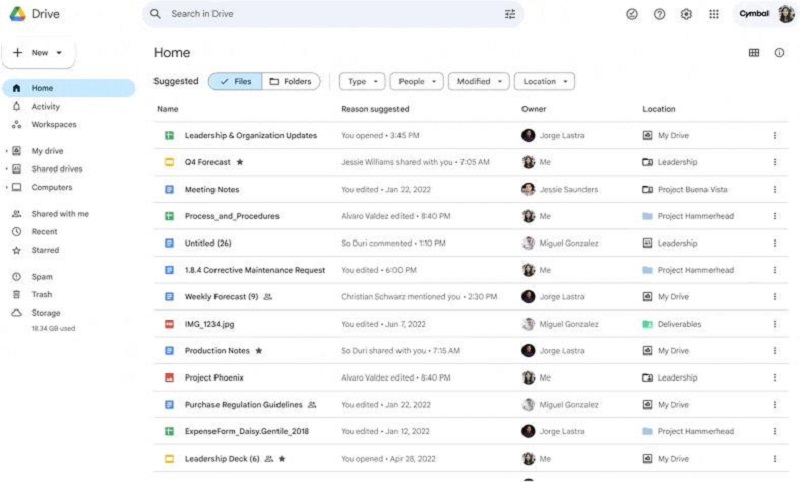
Task: Click the Google Drive logo
Action: tap(18, 14)
